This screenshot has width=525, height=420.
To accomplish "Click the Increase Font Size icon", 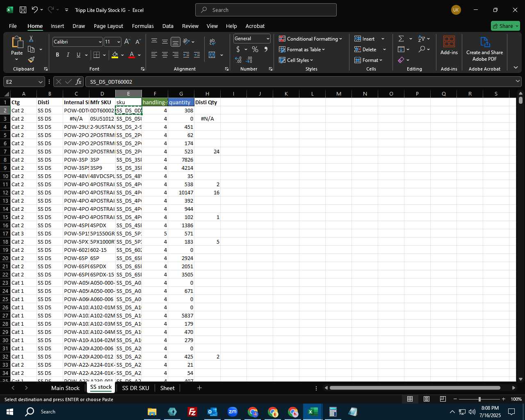I will pos(127,42).
